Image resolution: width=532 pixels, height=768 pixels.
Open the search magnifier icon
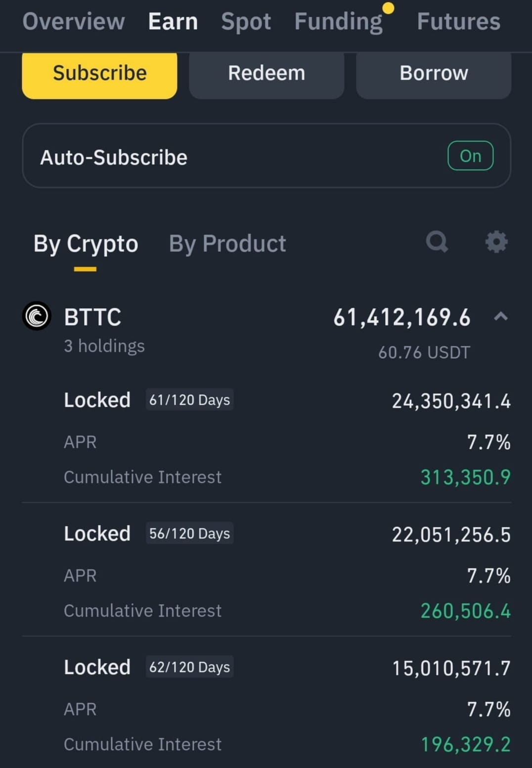[437, 242]
